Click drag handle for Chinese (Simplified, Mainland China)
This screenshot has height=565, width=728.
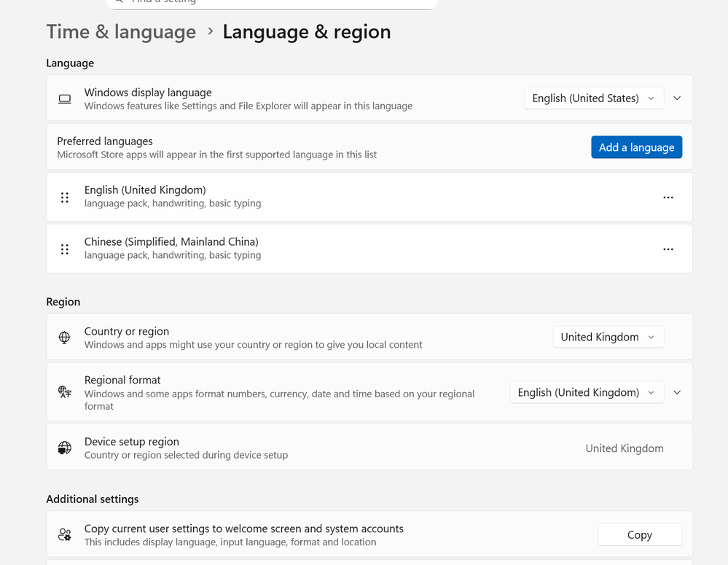click(65, 249)
